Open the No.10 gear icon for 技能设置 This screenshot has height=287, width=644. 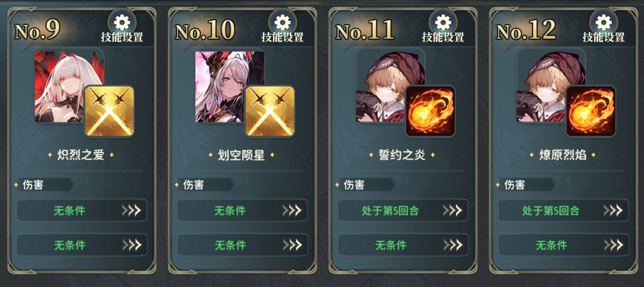tap(283, 21)
